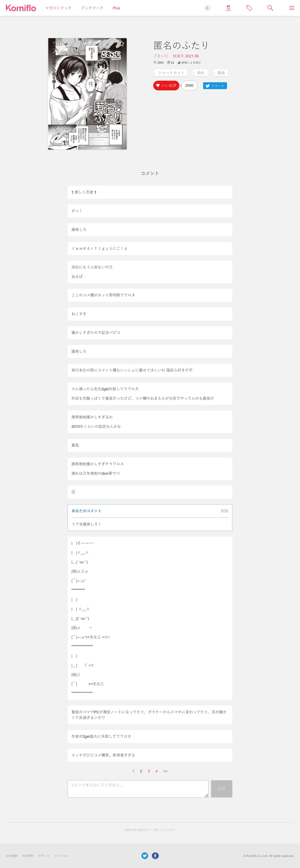
Task: Select the コメント section heading
Action: click(150, 173)
